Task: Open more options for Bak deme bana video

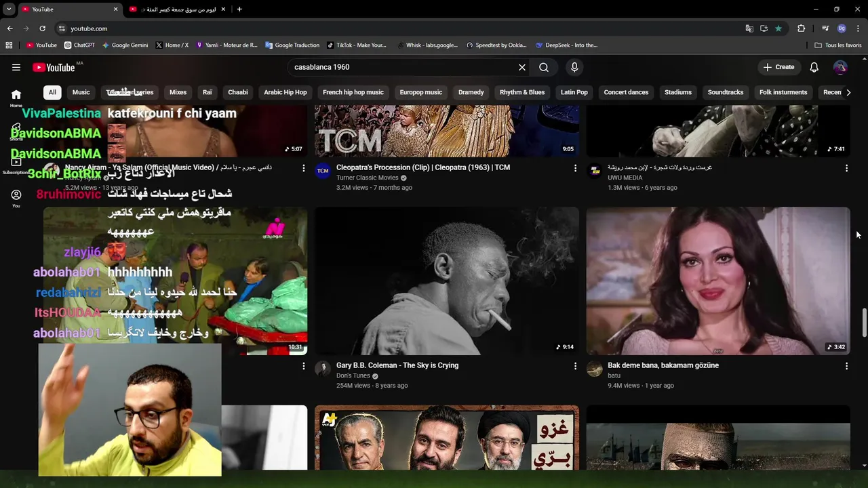Action: [x=846, y=366]
